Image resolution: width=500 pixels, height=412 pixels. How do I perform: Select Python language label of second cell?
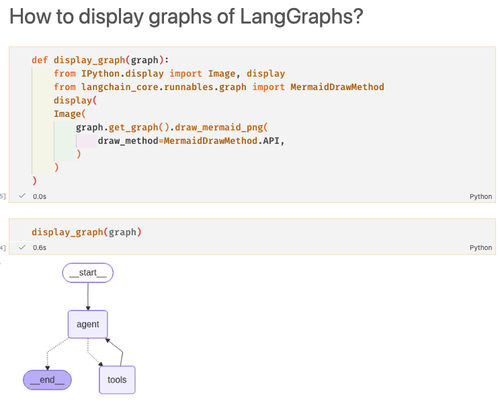click(x=481, y=248)
